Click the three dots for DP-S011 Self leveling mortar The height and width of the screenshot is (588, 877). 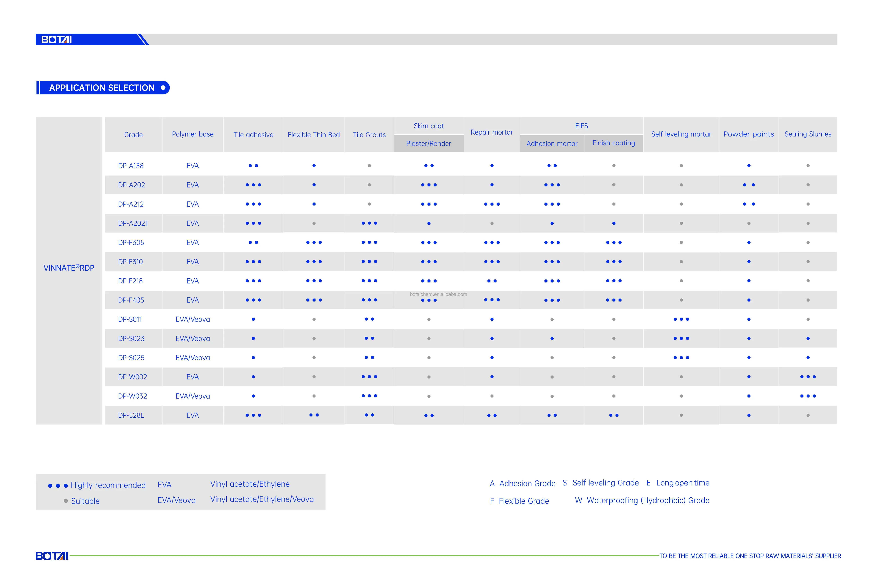(681, 319)
